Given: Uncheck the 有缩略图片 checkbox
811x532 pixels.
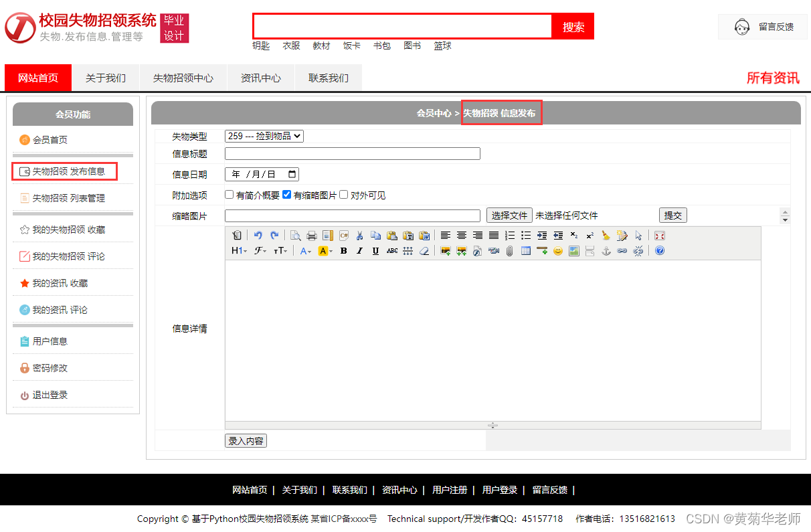Looking at the screenshot, I should tap(286, 194).
